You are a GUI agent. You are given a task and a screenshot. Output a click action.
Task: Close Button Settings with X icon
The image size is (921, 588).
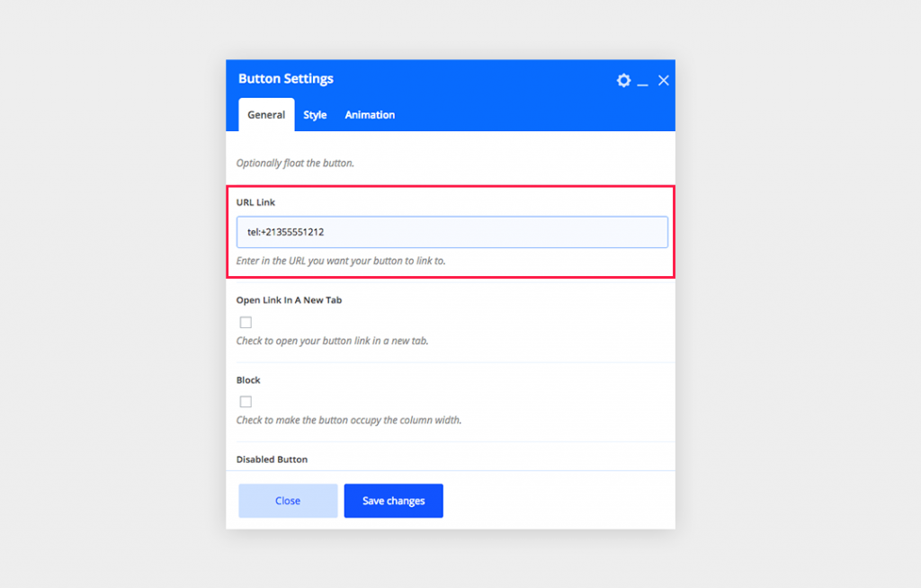(x=663, y=81)
